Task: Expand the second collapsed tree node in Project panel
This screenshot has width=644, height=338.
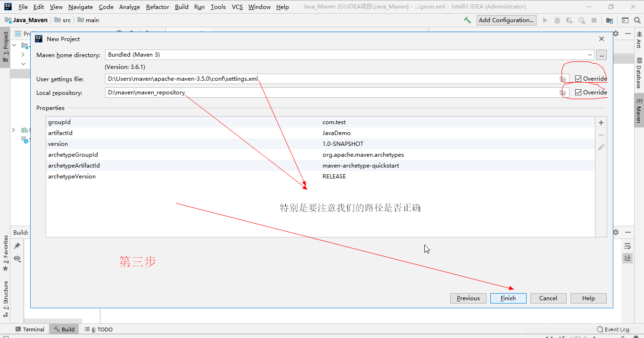Action: click(x=23, y=55)
